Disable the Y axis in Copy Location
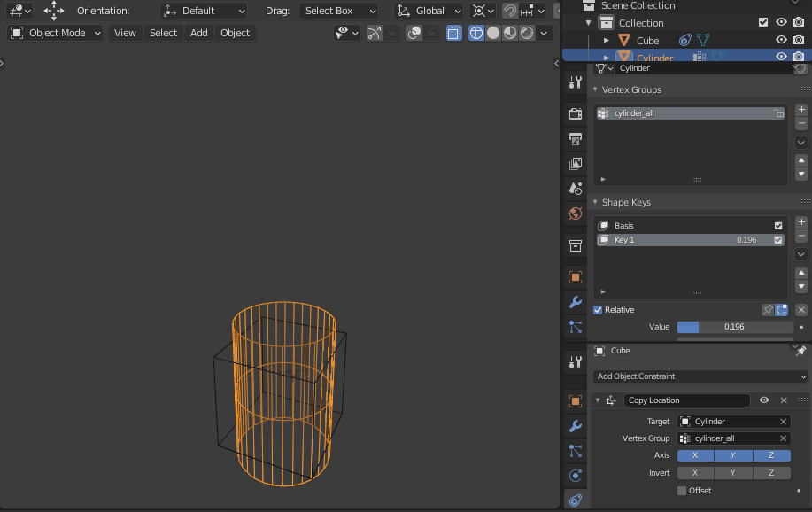 pyautogui.click(x=732, y=455)
